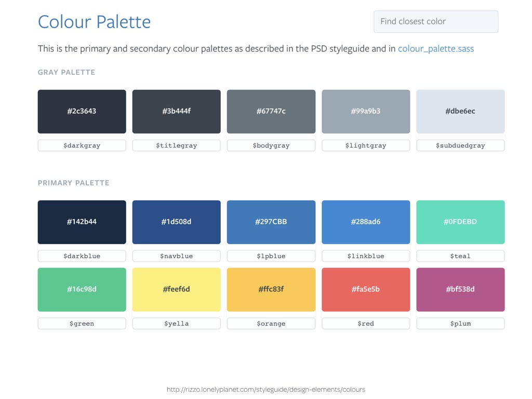Choose the #dbe6ec subduedgray swatch
The image size is (532, 399).
[x=460, y=112]
